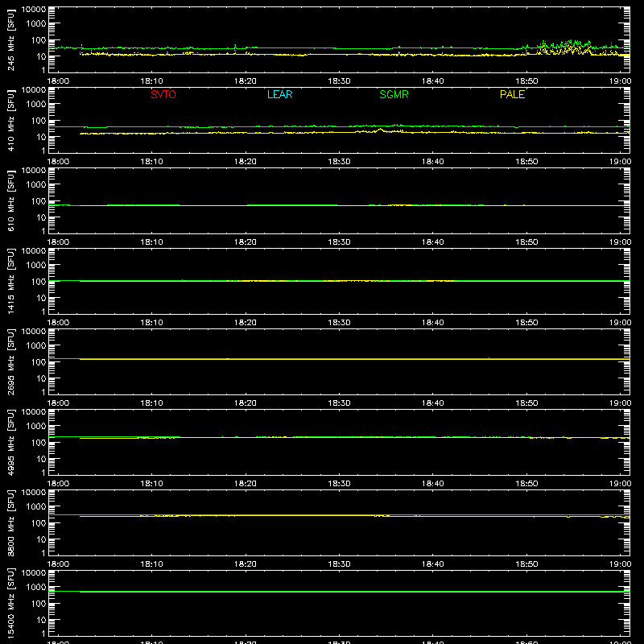
Task: Select the 610 MHz [SFU] axis title
Action: [10, 200]
